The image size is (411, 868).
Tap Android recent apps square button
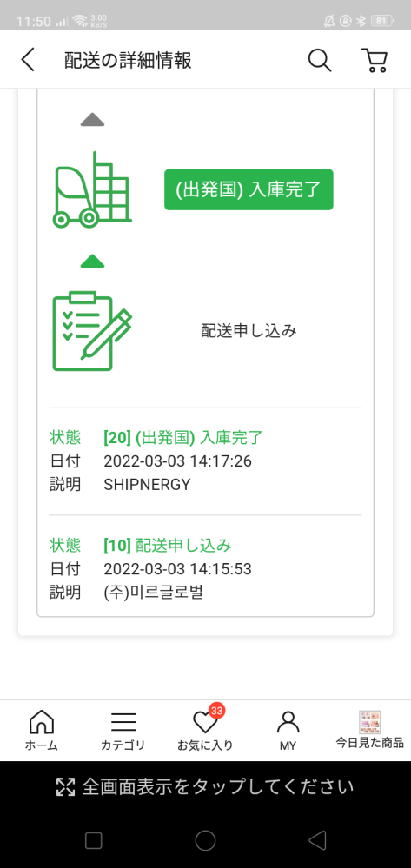pyautogui.click(x=94, y=841)
